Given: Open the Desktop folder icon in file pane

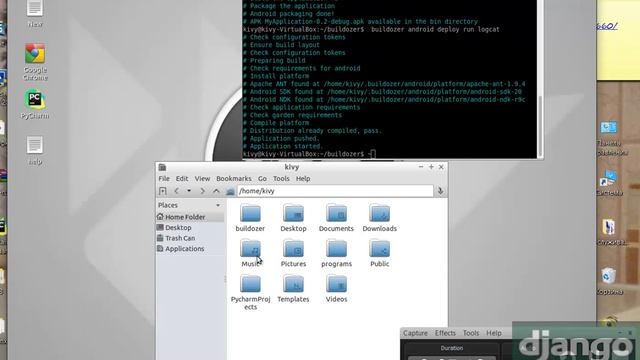Looking at the screenshot, I should [x=293, y=218].
